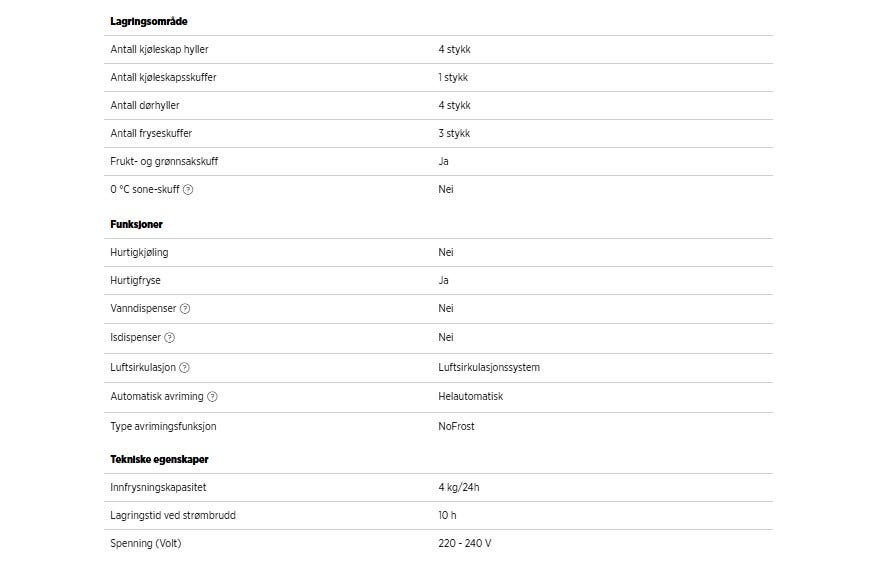Click the Tekniske egenskaper heading

coord(159,459)
